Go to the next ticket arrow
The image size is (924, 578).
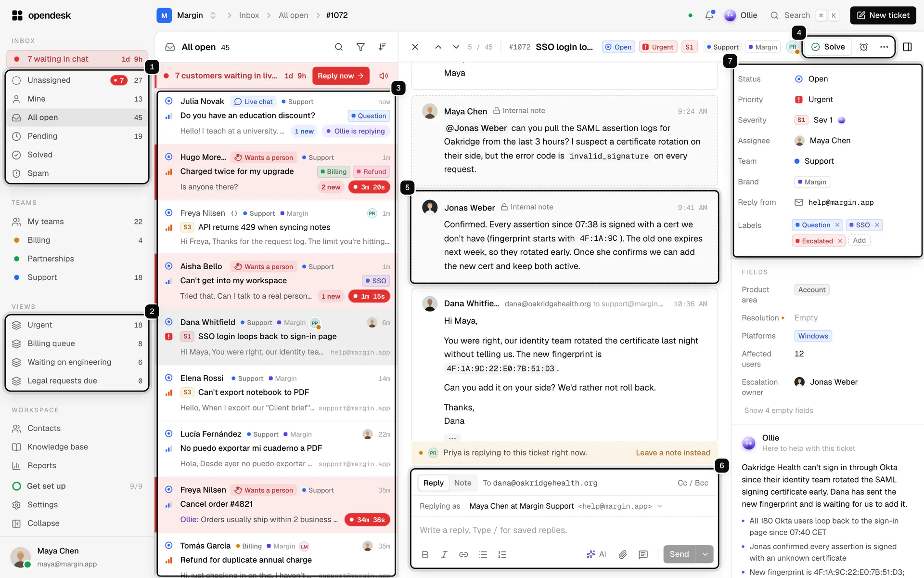[456, 47]
